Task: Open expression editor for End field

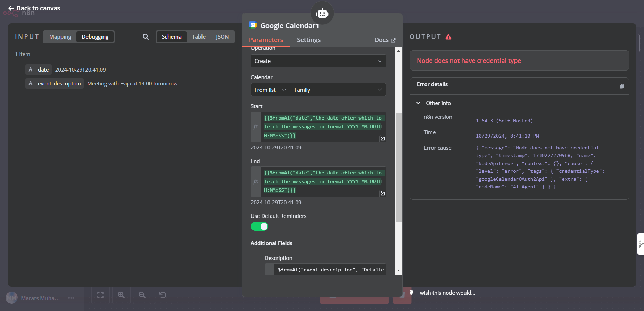Action: 382,194
